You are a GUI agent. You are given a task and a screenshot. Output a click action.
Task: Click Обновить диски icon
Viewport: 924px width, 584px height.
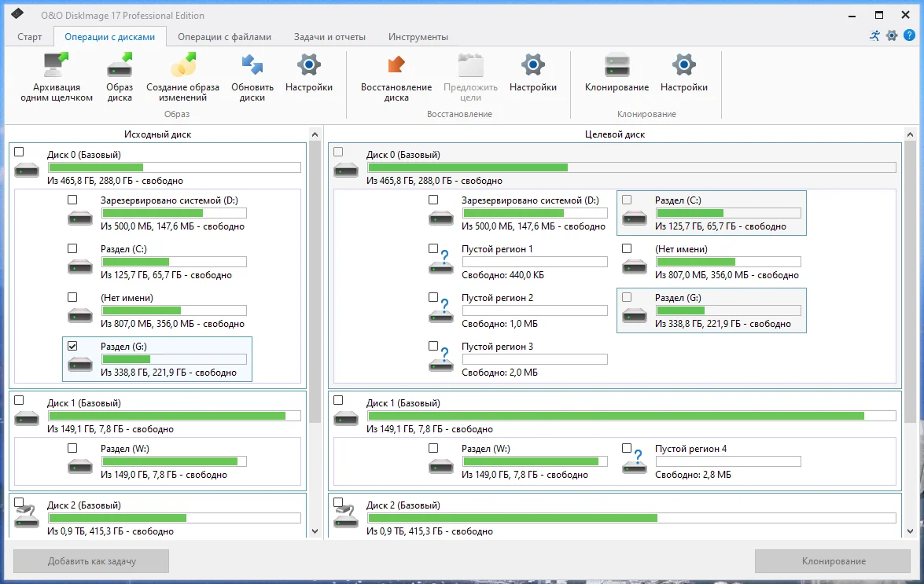click(x=252, y=64)
